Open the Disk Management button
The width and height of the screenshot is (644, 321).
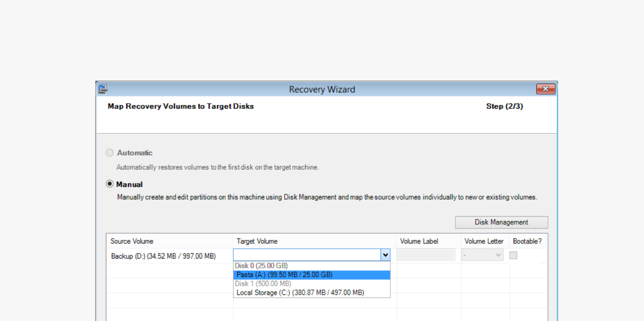click(501, 222)
